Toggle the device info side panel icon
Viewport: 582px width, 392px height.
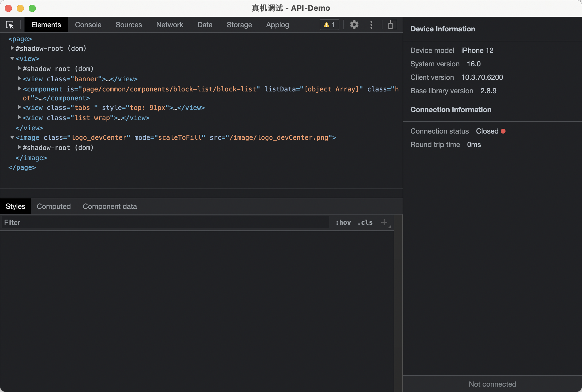point(393,24)
